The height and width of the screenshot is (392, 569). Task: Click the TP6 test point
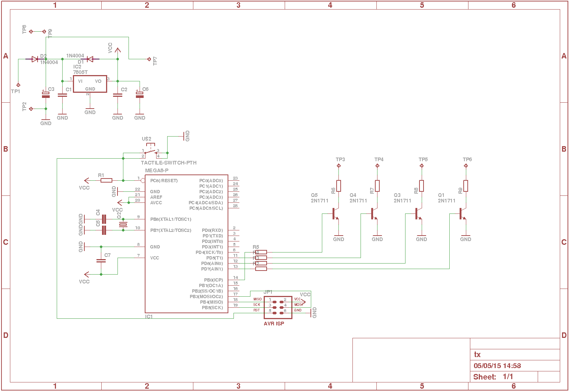point(466,166)
